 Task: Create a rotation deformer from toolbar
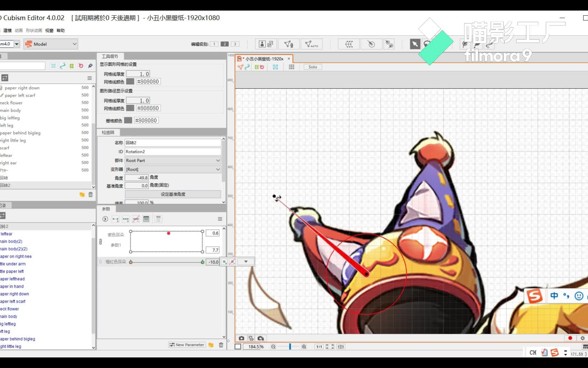371,44
